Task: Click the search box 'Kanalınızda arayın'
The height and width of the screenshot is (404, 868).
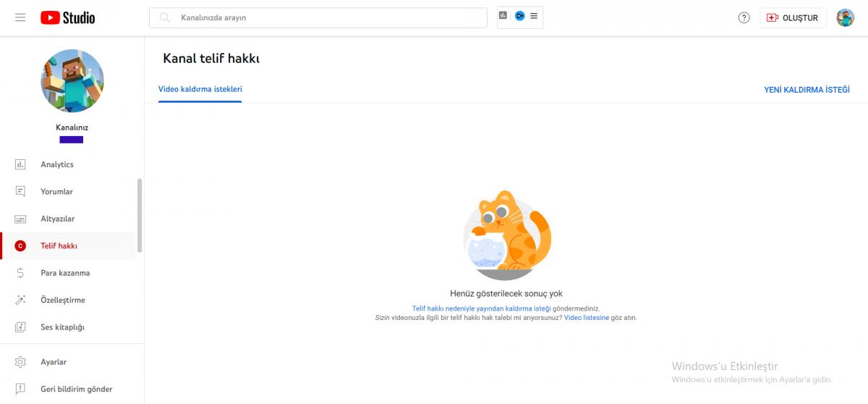Action: point(318,17)
